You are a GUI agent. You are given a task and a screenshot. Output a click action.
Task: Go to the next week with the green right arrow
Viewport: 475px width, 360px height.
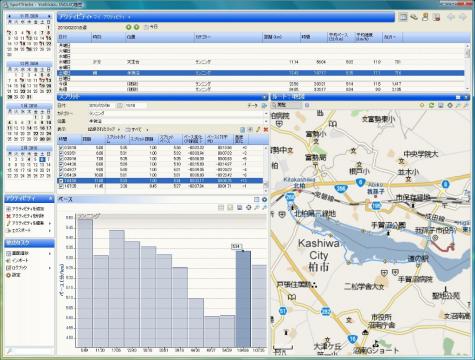click(x=136, y=27)
